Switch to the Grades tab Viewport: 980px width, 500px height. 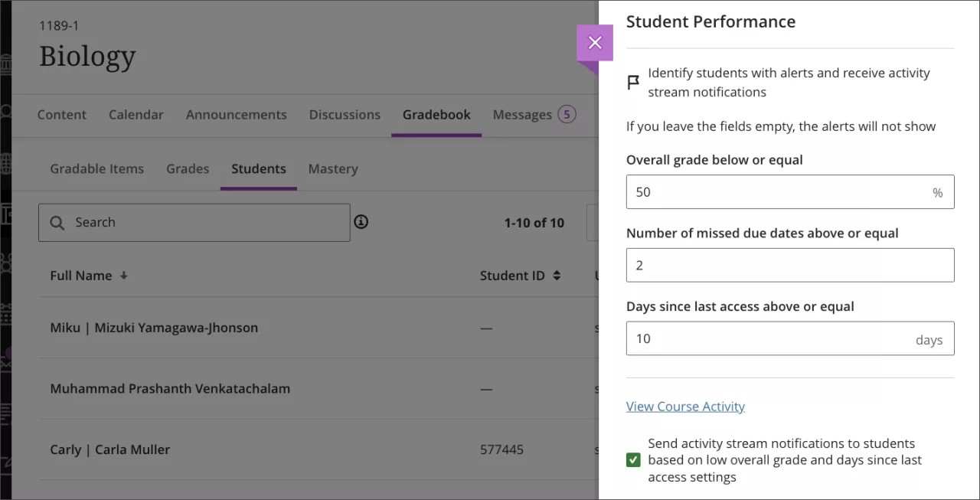(188, 168)
